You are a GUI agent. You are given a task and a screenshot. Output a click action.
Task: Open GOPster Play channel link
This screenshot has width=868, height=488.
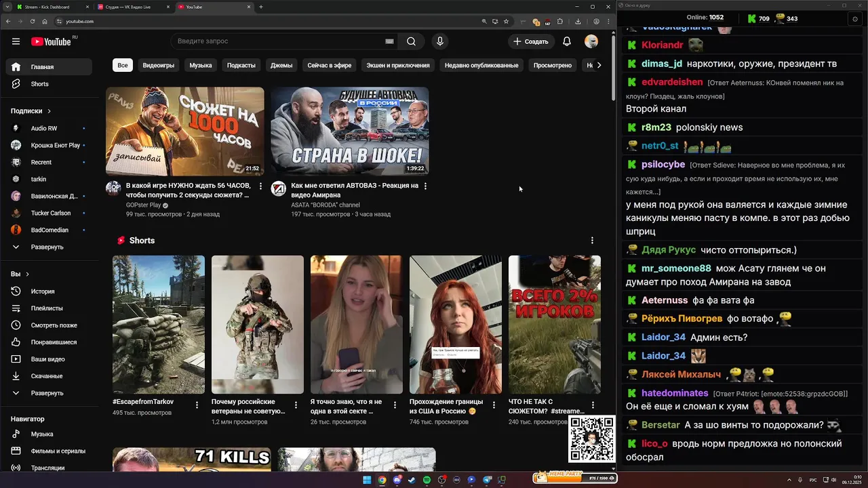tap(143, 205)
